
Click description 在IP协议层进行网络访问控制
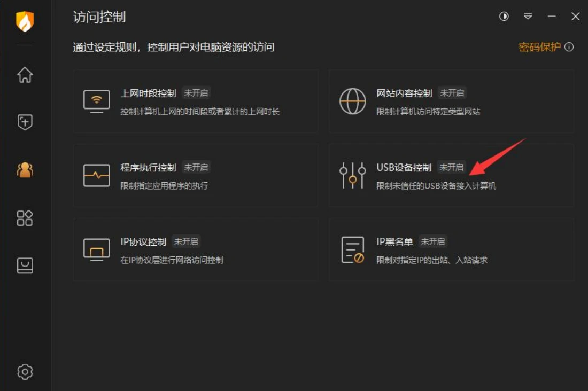[172, 260]
